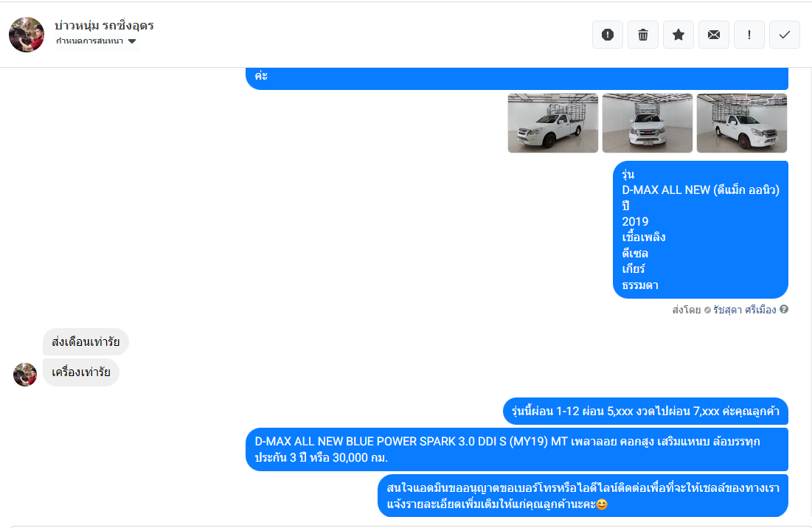Select the D-MAX ALL NEW 2019 specs message
Screen dimensions: 812x528
[x=700, y=229]
